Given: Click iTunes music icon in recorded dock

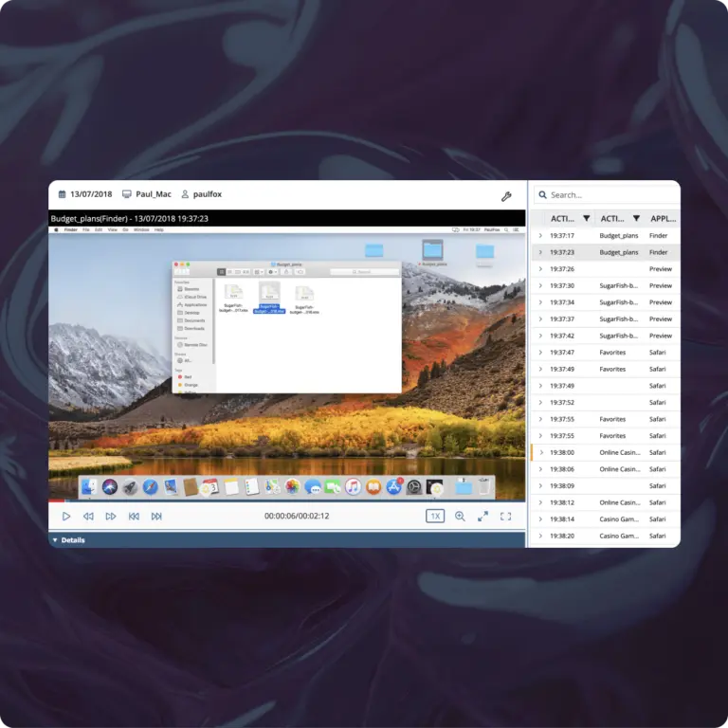Looking at the screenshot, I should click(353, 487).
